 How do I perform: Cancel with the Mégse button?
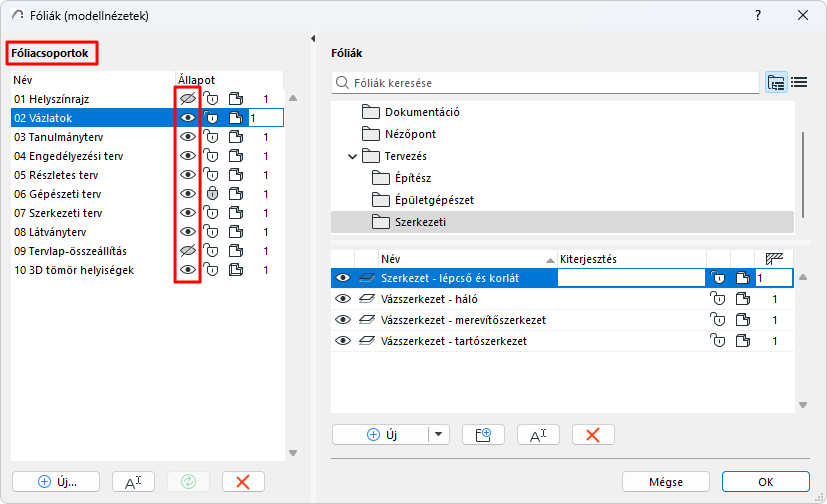pos(665,481)
